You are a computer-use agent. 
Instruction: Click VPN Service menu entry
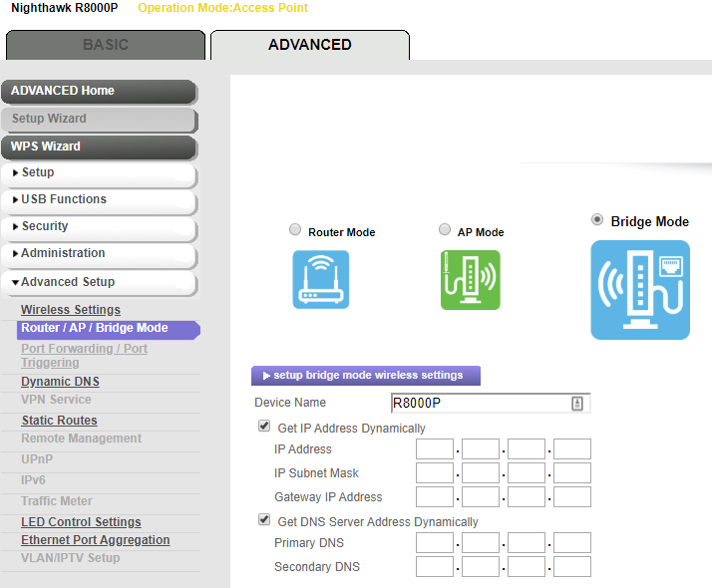click(56, 400)
